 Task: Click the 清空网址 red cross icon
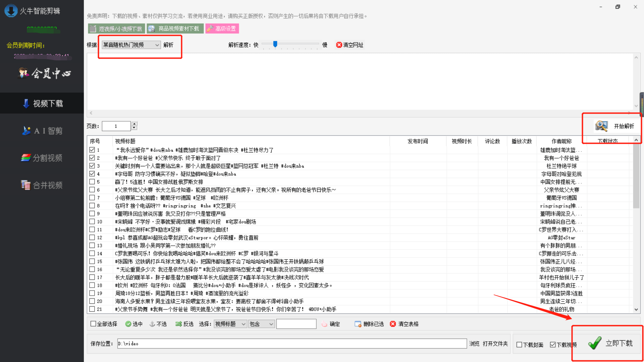pos(339,45)
